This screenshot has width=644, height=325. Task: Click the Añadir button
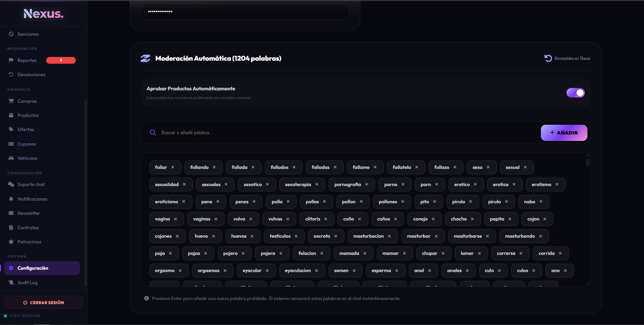(564, 133)
